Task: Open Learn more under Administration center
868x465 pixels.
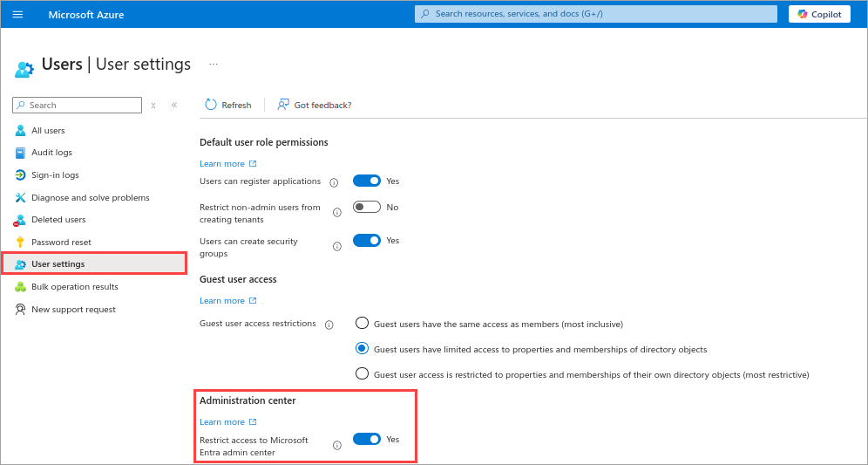Action: tap(228, 421)
